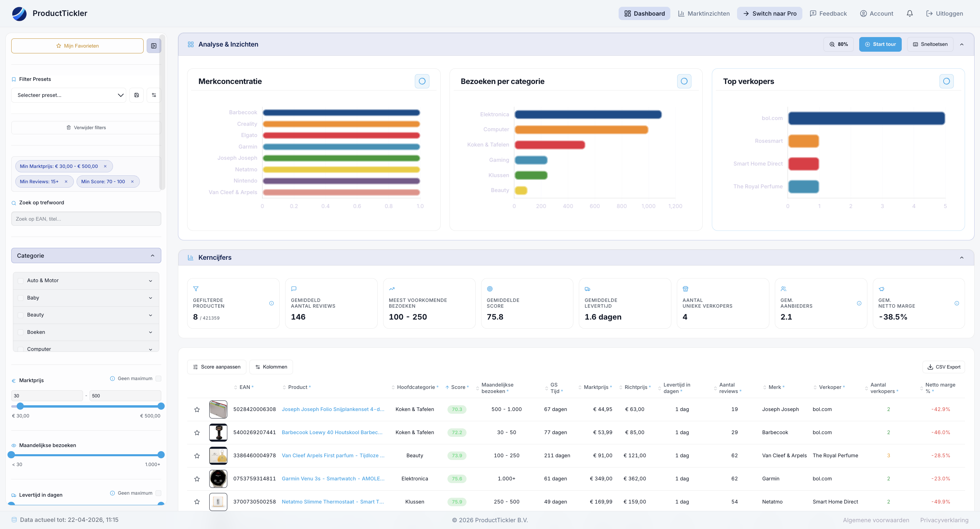This screenshot has height=529, width=980.
Task: Open Mijn Favorieten
Action: click(77, 46)
